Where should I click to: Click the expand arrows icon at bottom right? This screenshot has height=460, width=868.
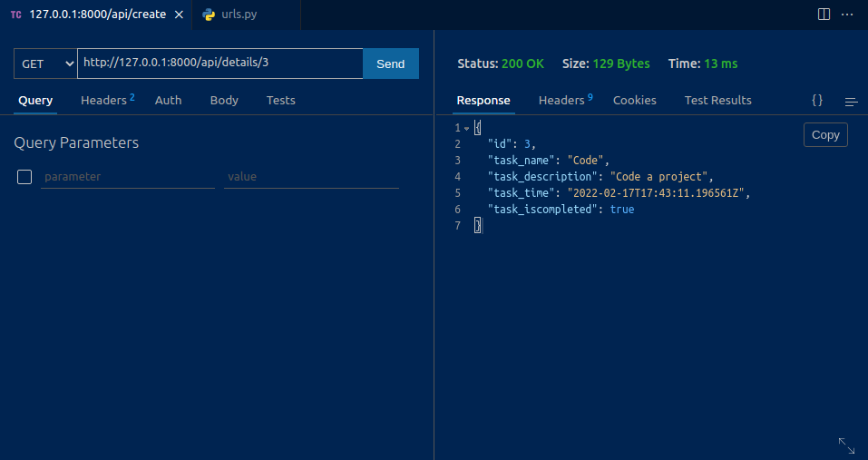[x=846, y=445]
